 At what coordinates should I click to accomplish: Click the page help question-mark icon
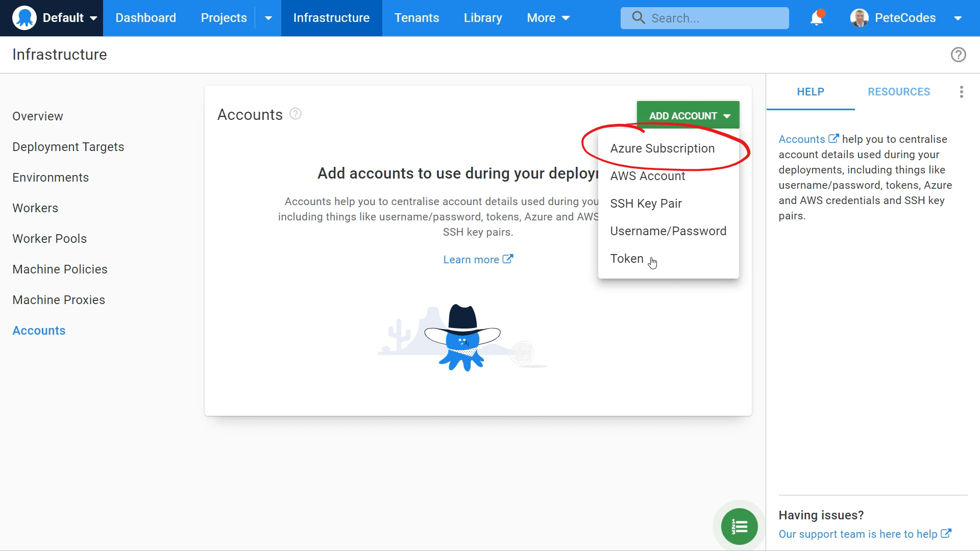point(958,55)
